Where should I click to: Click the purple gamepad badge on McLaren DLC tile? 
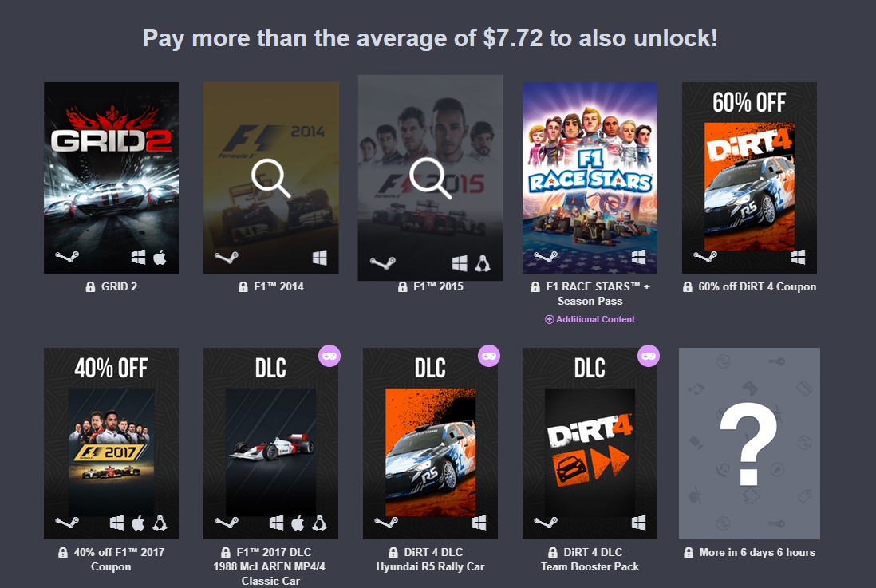pyautogui.click(x=329, y=356)
